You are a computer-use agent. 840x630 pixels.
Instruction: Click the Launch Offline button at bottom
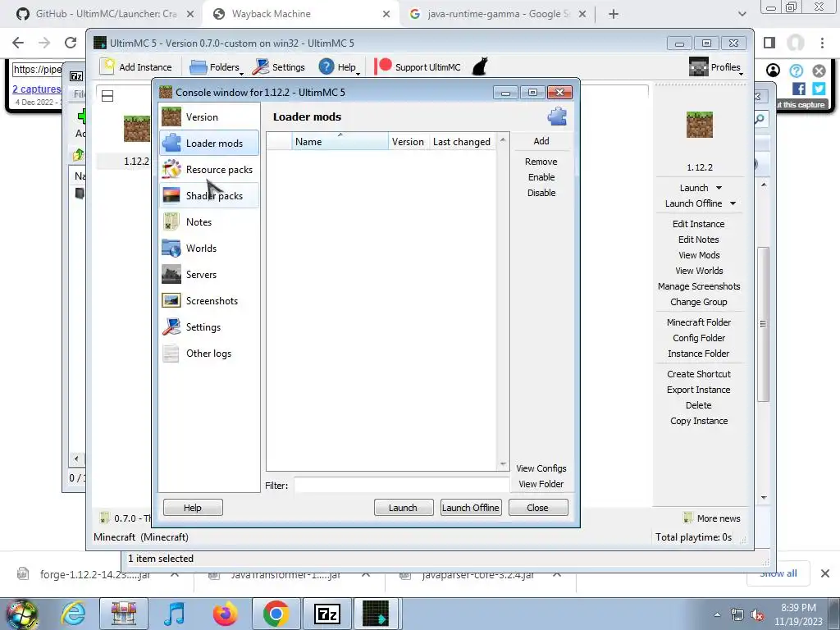(x=471, y=507)
